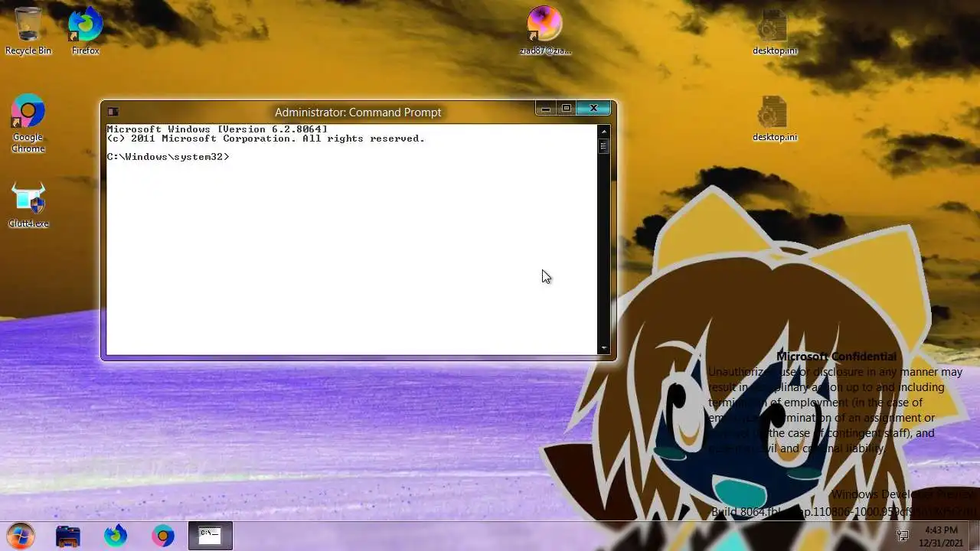Open the Google Chrome desktop shortcut

28,124
